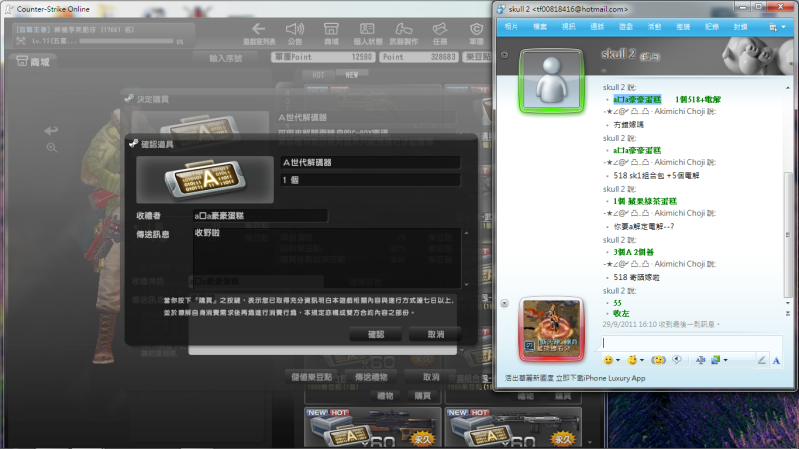Open the 軍團 clan icon

(x=476, y=34)
